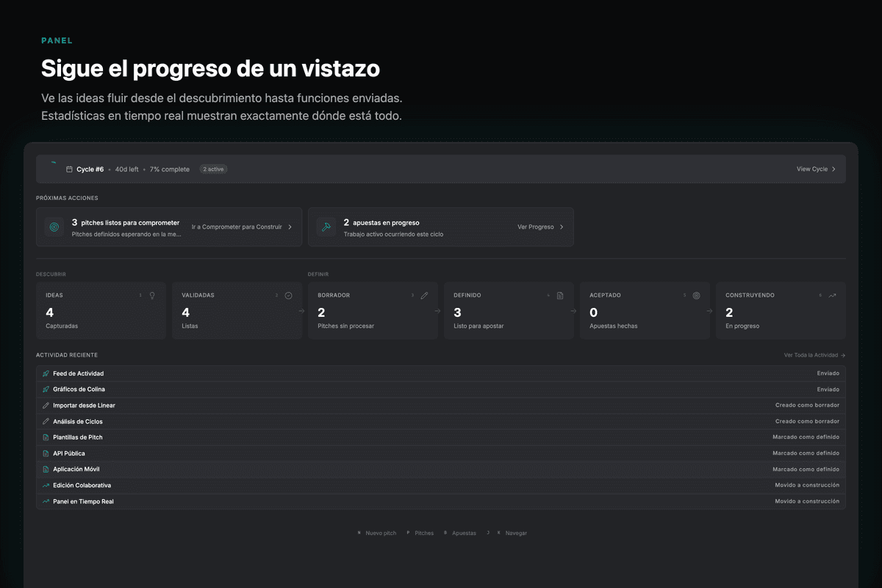The image size is (882, 588).
Task: Click the chevron after Ir a Comprometer para Construir
Action: coord(290,227)
